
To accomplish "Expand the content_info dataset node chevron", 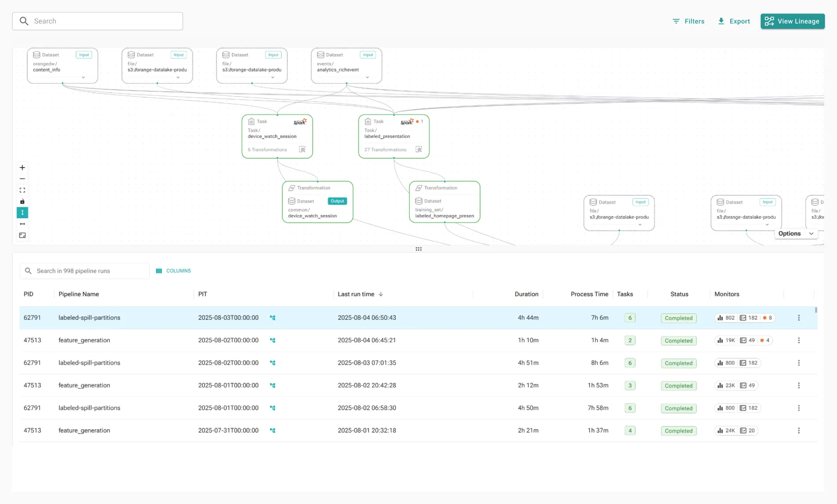I will coord(83,77).
